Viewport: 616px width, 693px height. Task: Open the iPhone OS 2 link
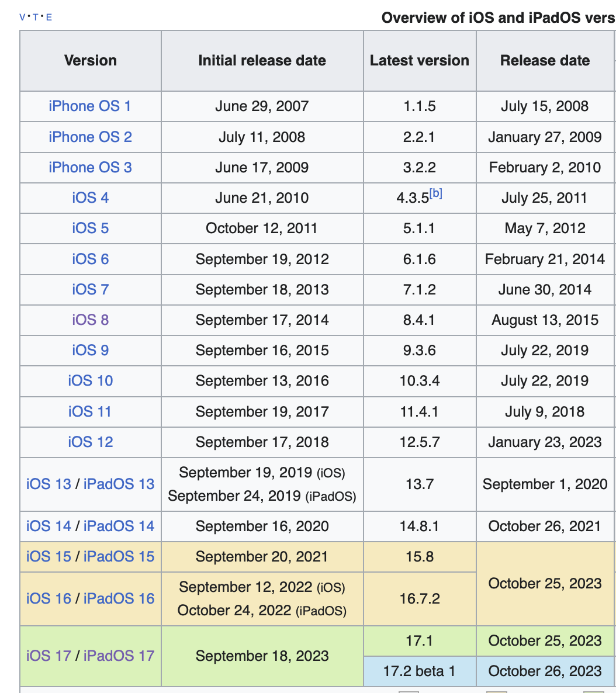(90, 137)
